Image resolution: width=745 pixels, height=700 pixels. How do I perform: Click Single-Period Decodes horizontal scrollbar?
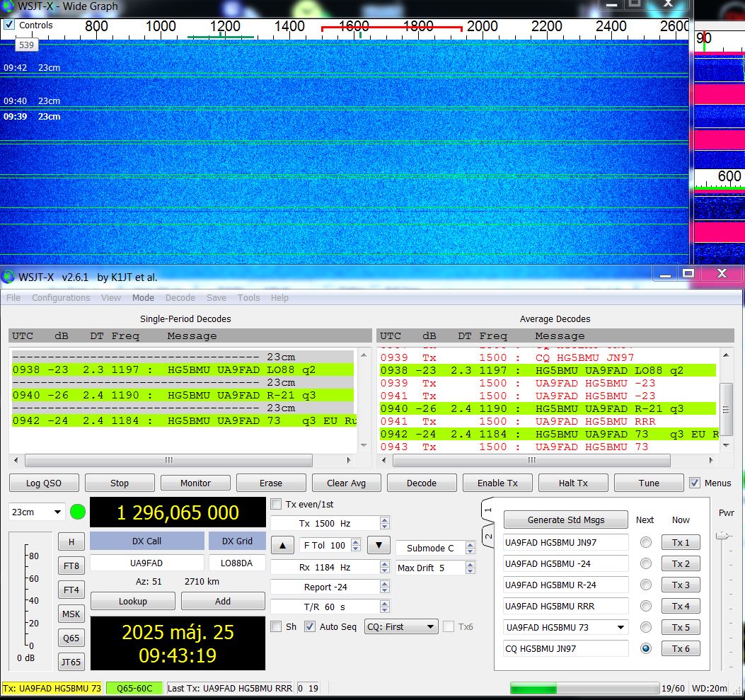click(x=168, y=460)
